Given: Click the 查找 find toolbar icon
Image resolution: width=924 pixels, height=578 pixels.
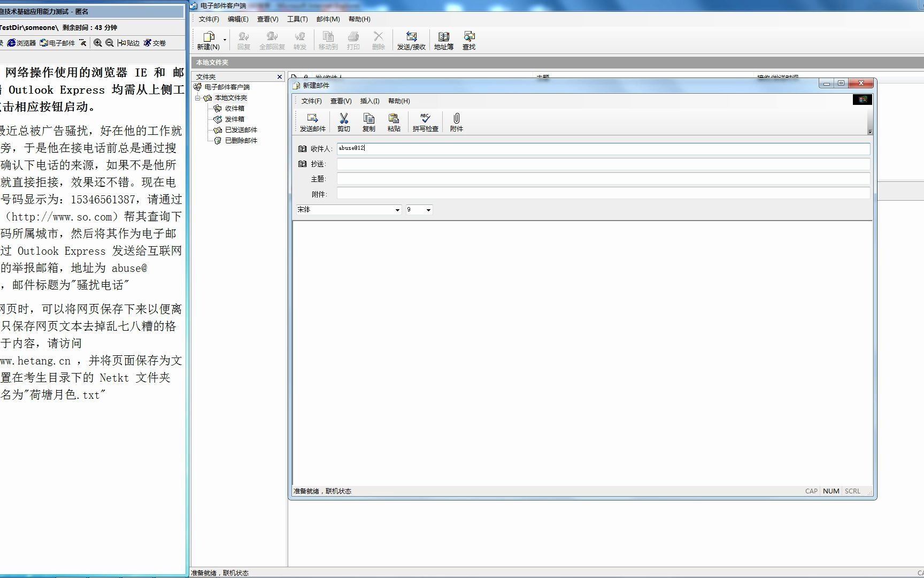Looking at the screenshot, I should [469, 40].
